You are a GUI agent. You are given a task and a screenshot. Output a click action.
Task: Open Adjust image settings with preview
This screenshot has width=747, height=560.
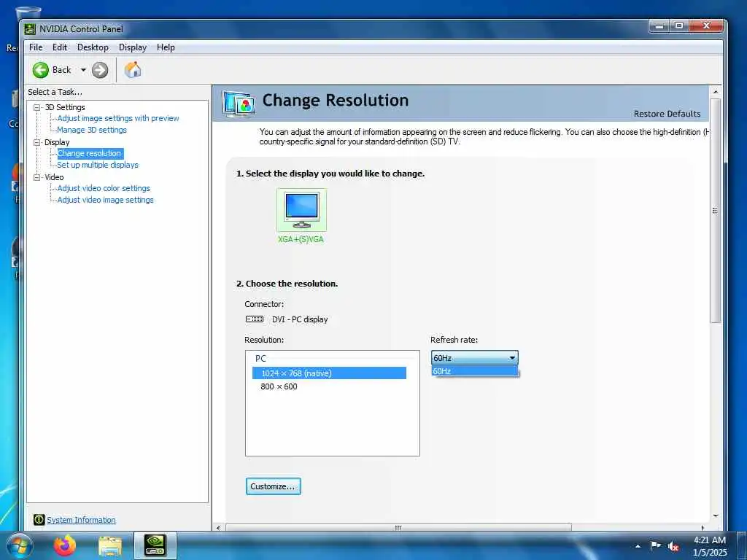click(118, 118)
